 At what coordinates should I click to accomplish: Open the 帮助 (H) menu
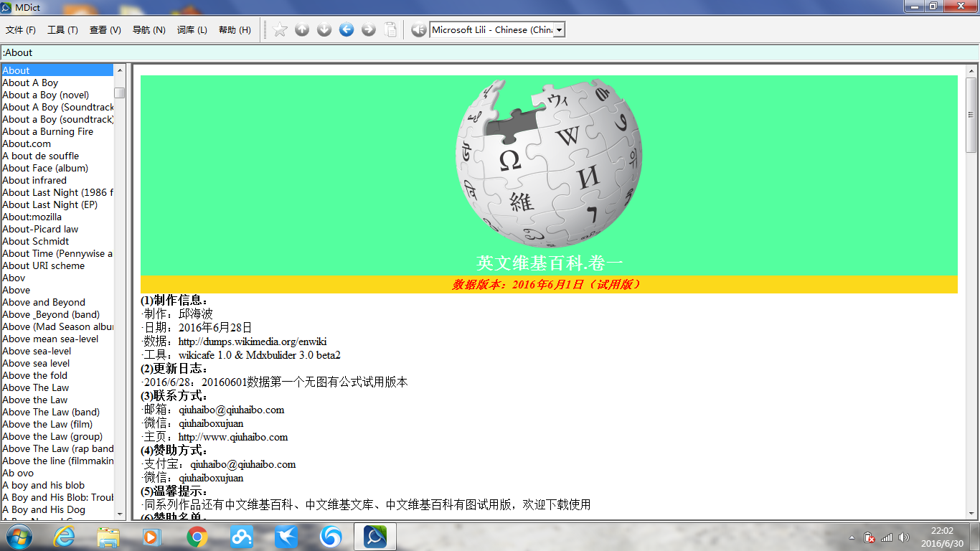pos(235,29)
